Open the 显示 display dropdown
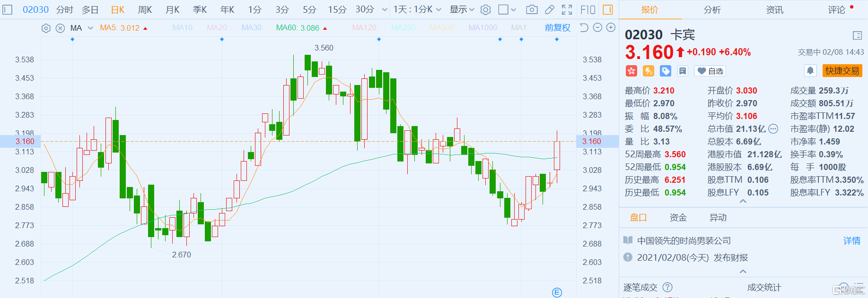This screenshot has height=298, width=868. pyautogui.click(x=462, y=9)
